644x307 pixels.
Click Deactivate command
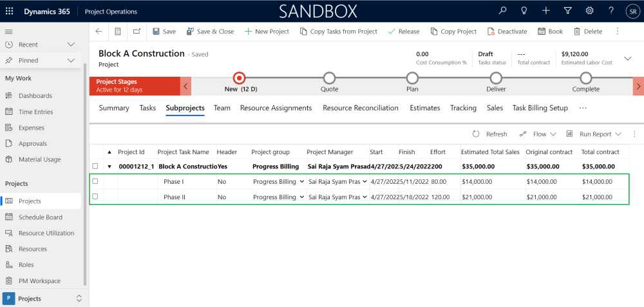[507, 31]
